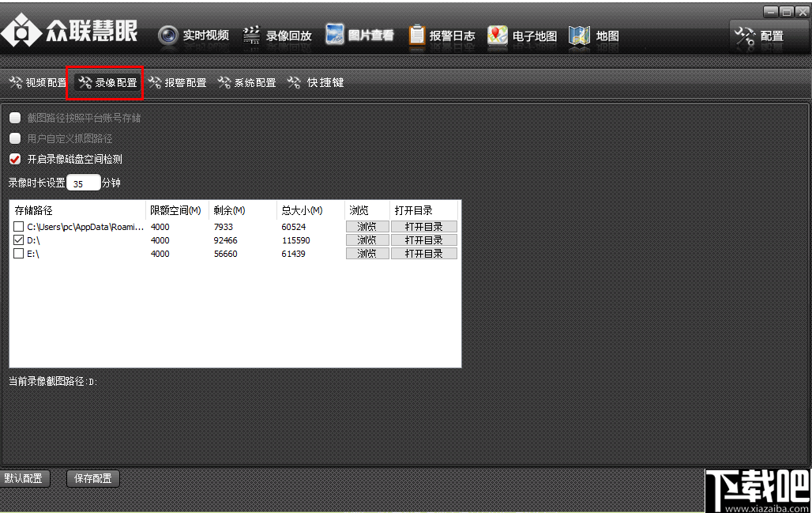Open the 图片查看 menu label

(370, 36)
